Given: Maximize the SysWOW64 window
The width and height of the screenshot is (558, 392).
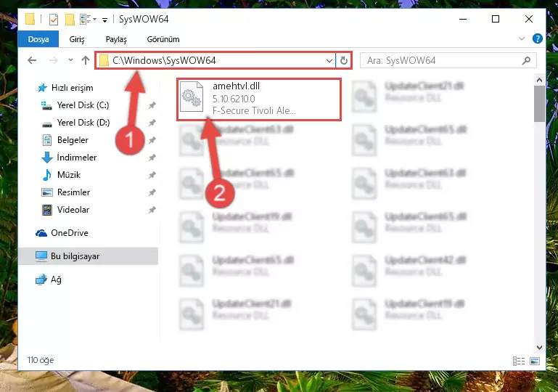Looking at the screenshot, I should (x=496, y=19).
